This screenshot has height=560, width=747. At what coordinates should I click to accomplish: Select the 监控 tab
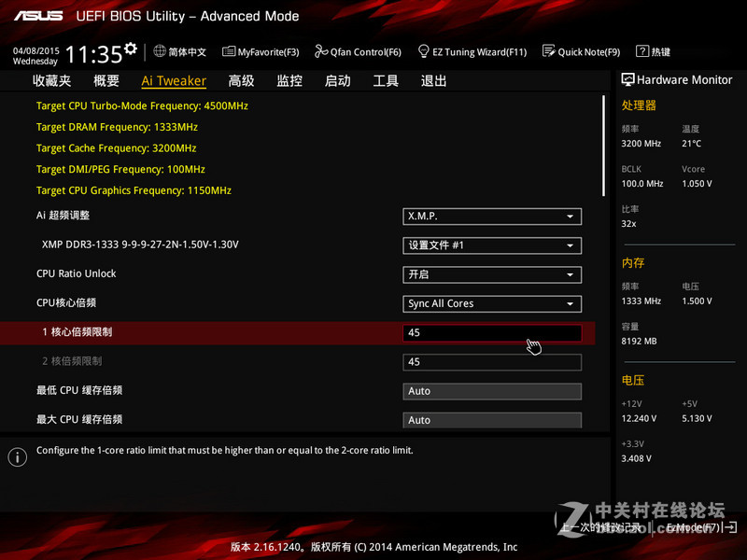coord(289,80)
